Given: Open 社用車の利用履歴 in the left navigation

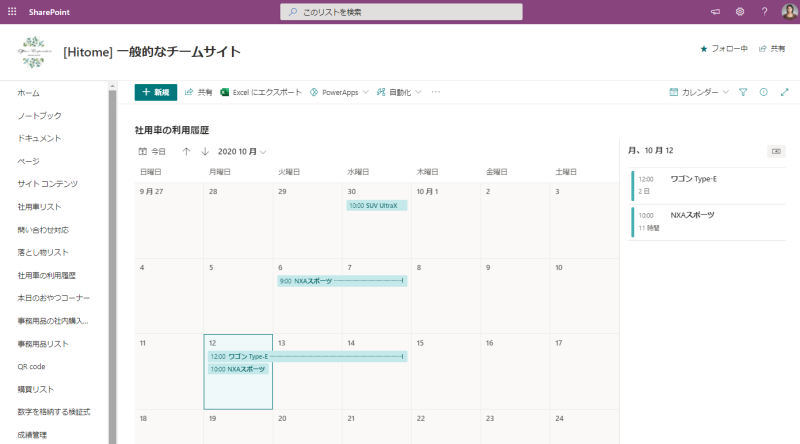Looking at the screenshot, I should click(x=46, y=275).
